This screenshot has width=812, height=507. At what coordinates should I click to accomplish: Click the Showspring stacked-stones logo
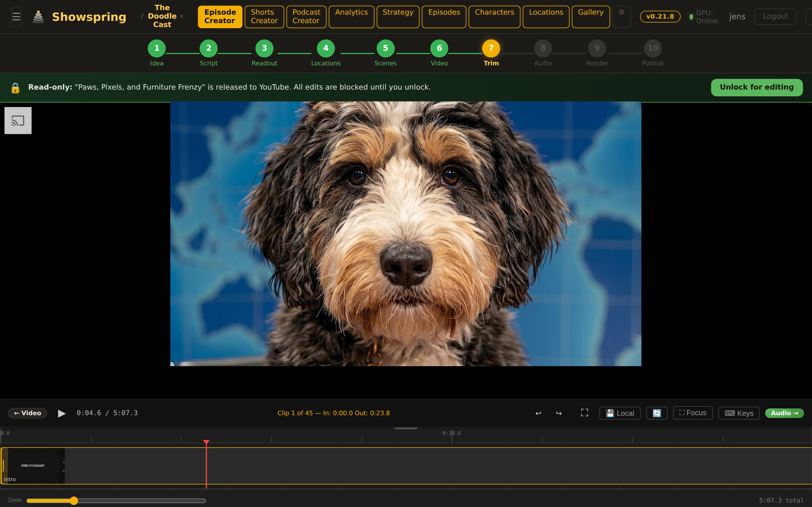[39, 16]
